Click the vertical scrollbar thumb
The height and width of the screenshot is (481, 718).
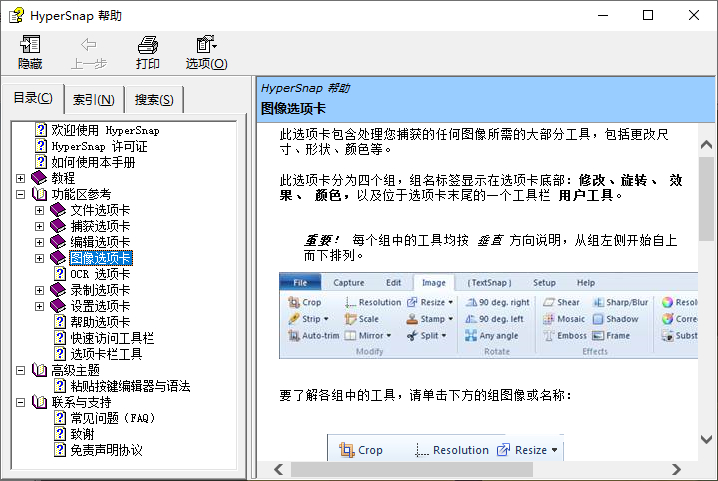pyautogui.click(x=706, y=199)
